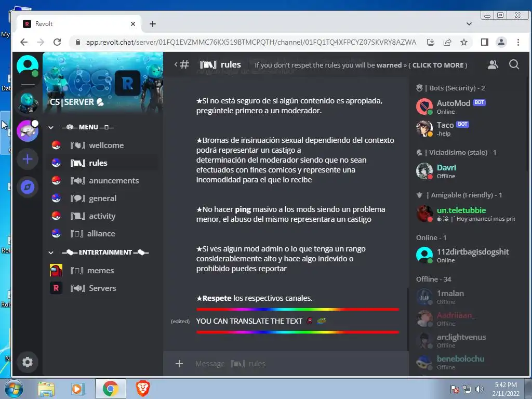Click the chat area scrollbar
Viewport: 532px width, 399px height.
(x=407, y=319)
